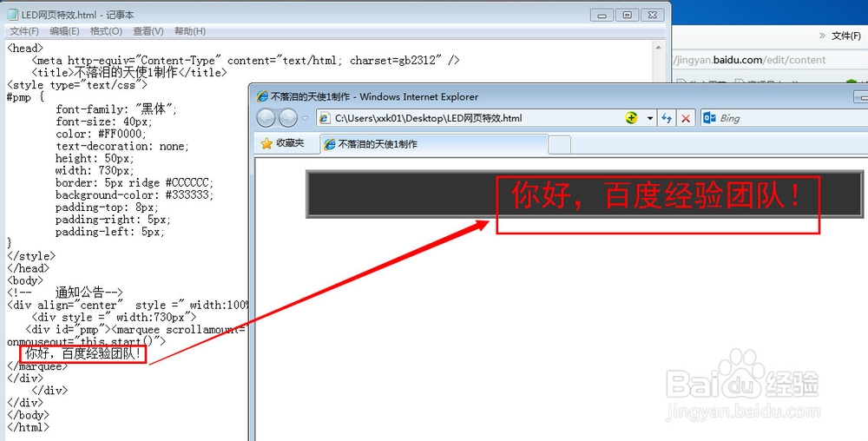This screenshot has height=441, width=868.
Task: Expand the chevron overflow in background browser
Action: (822, 36)
